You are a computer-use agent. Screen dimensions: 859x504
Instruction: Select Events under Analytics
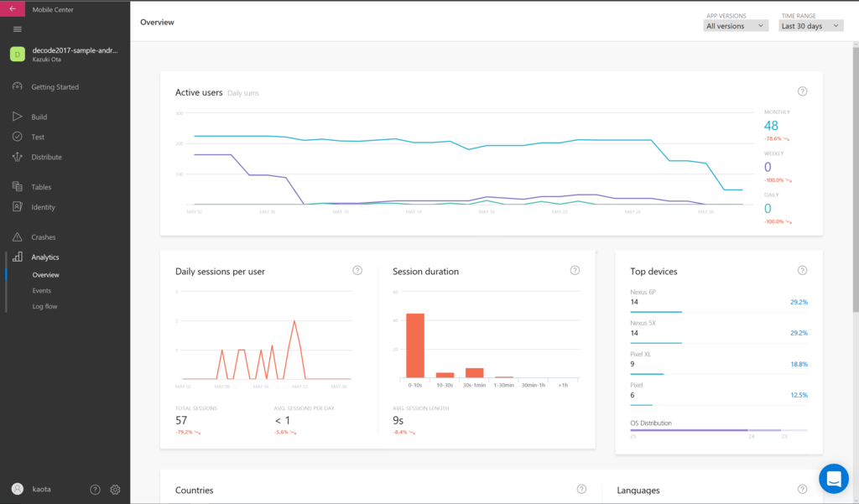[42, 290]
